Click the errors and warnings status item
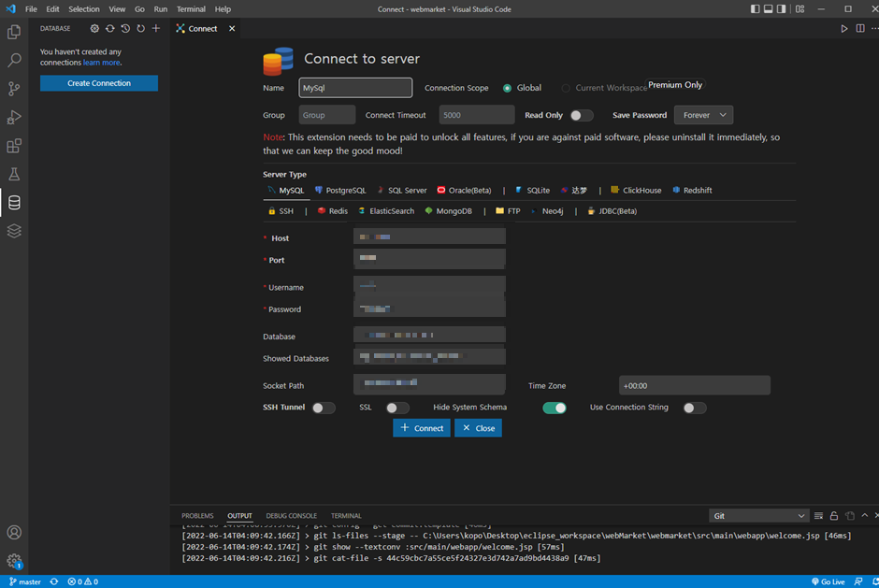The width and height of the screenshot is (879, 588). (x=83, y=581)
